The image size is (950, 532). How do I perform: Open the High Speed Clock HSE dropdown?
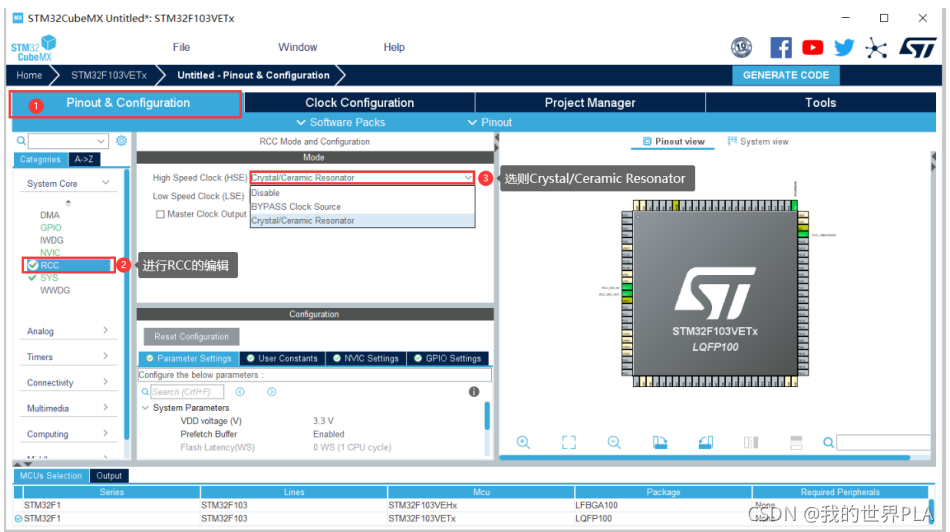tap(362, 178)
